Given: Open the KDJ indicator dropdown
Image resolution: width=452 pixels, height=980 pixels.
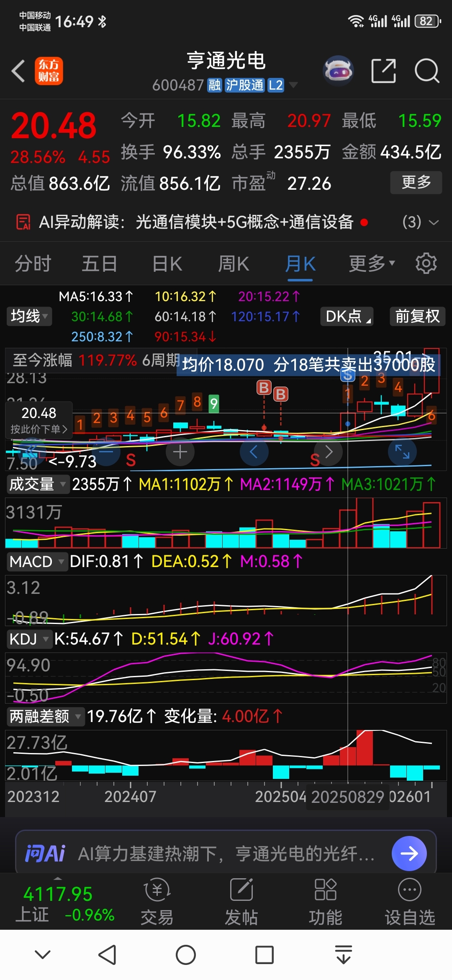Looking at the screenshot, I should point(29,639).
